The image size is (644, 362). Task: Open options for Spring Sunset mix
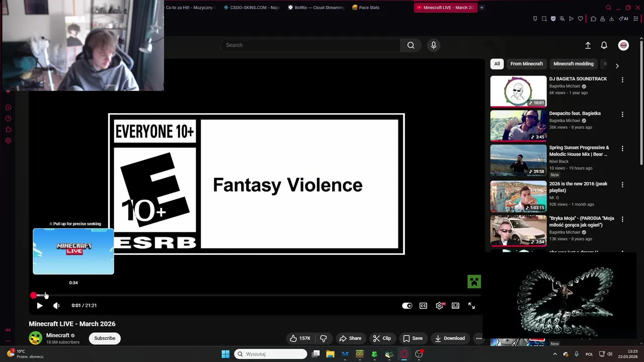click(x=622, y=149)
